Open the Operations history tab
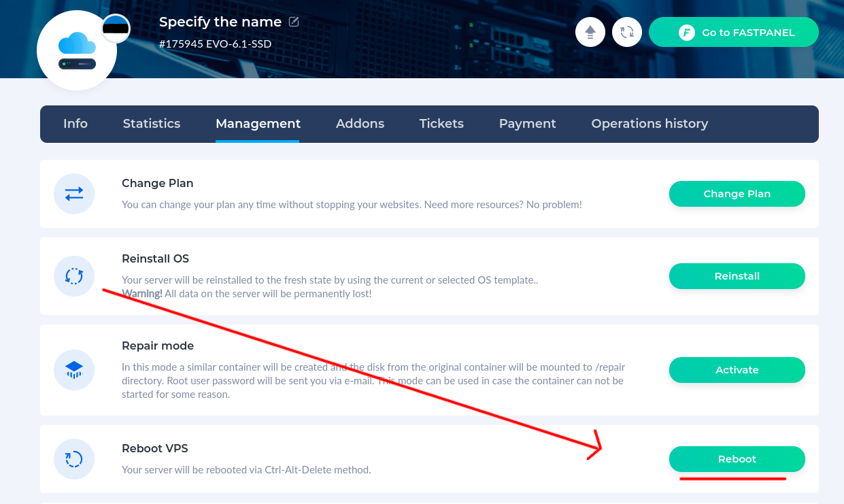 click(x=649, y=124)
